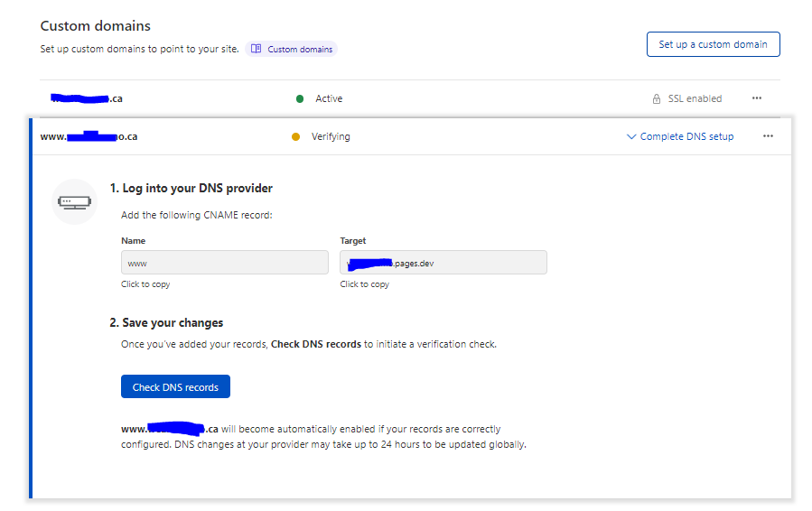
Task: Click the green Active status dot
Action: pyautogui.click(x=300, y=99)
